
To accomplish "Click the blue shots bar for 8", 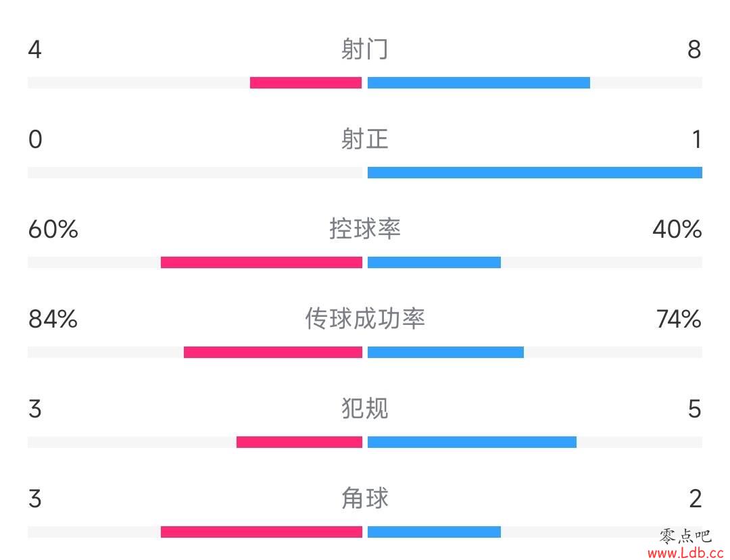I will tap(479, 83).
